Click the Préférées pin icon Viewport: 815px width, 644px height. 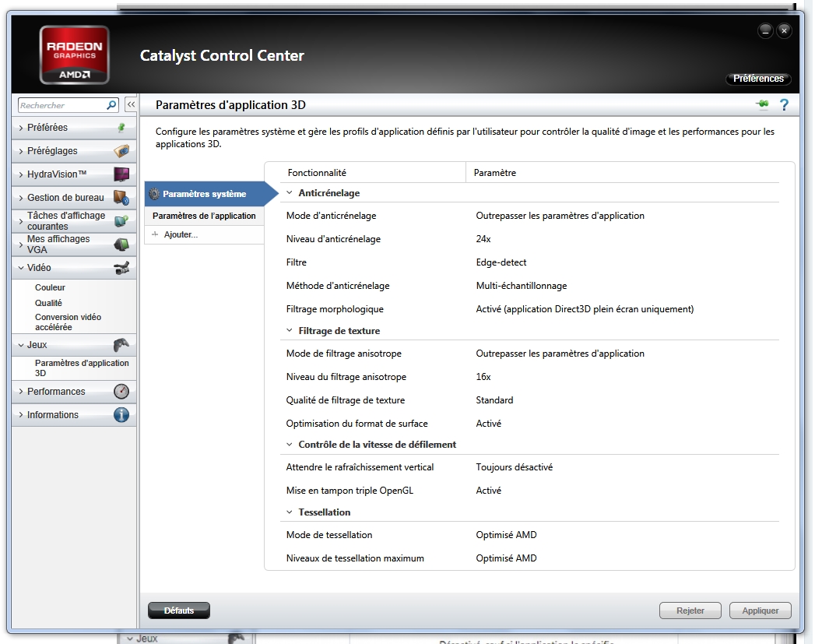click(121, 128)
